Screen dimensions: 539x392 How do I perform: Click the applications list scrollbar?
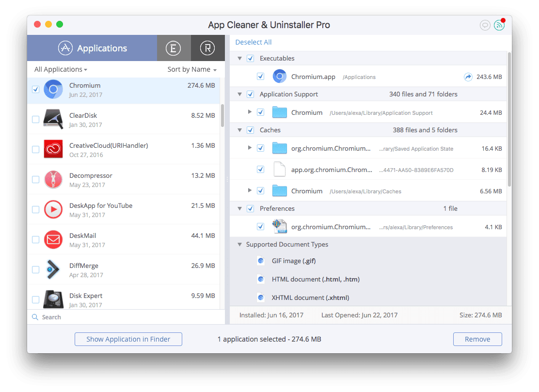coord(222,115)
